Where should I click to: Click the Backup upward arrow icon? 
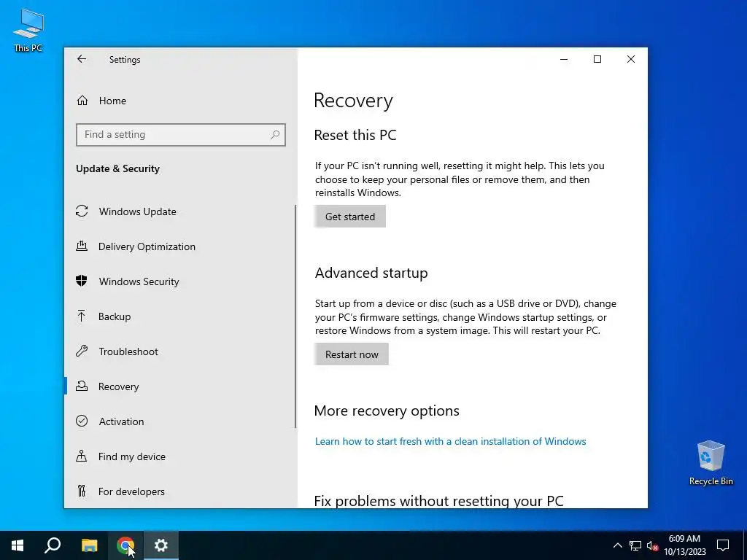tap(82, 316)
